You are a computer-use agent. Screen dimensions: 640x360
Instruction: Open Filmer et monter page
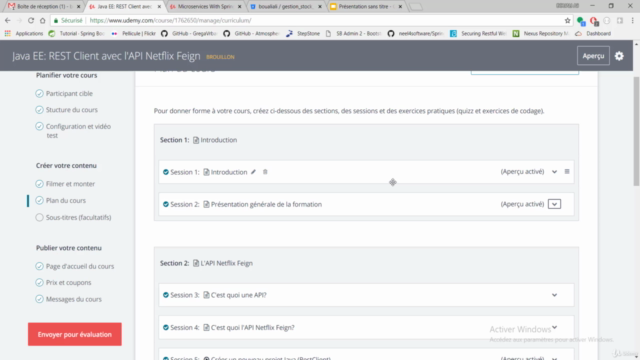70,184
